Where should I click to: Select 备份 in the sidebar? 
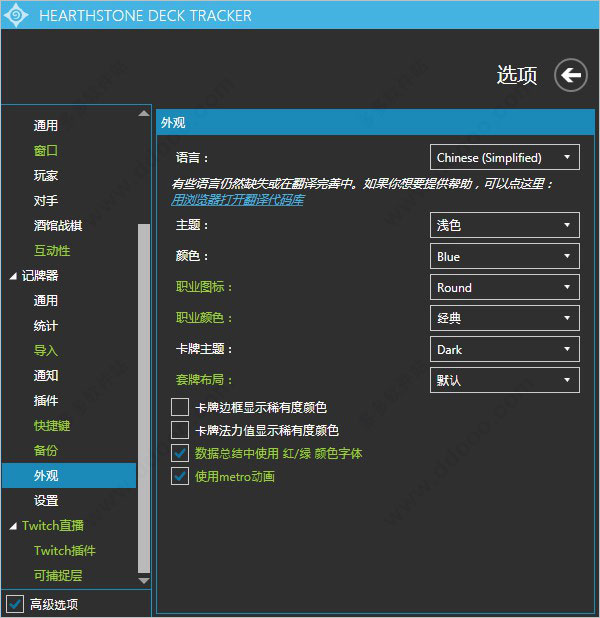pos(46,450)
